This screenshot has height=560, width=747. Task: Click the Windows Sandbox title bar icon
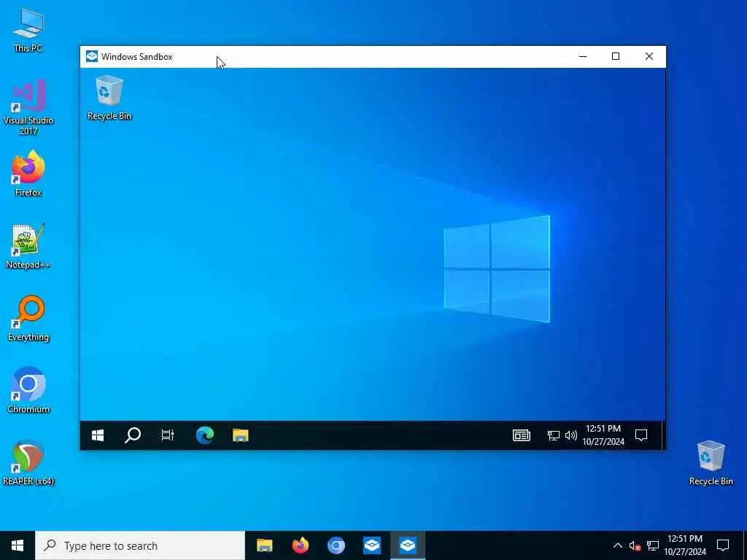(x=92, y=56)
